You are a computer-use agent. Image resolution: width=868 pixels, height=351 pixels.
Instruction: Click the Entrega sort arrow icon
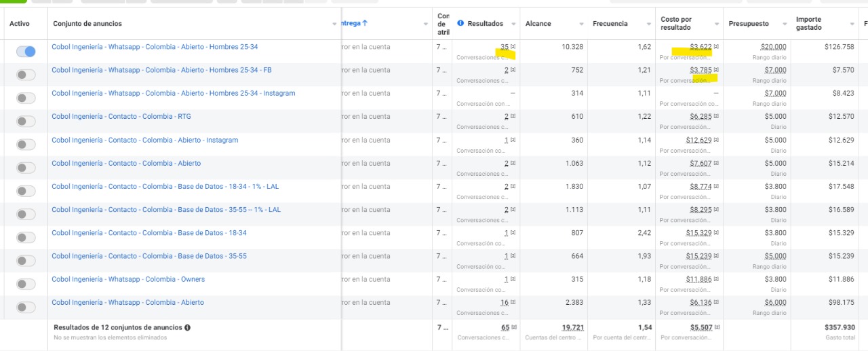[365, 23]
